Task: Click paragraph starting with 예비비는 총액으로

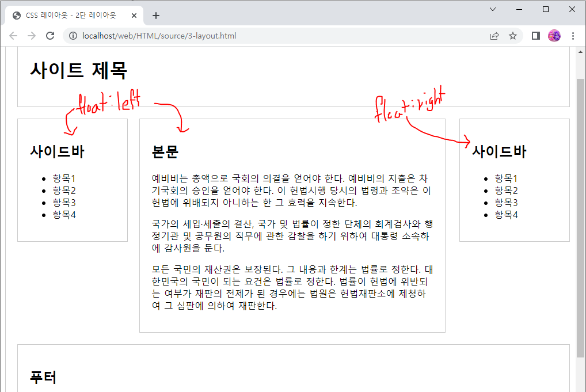Action: (292, 191)
